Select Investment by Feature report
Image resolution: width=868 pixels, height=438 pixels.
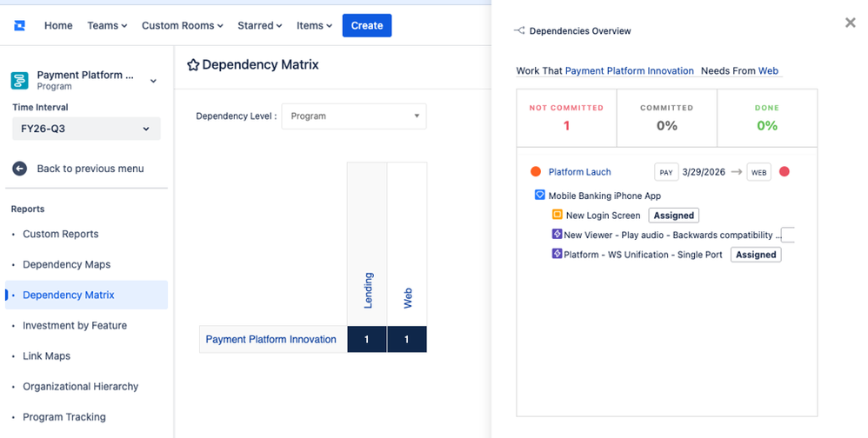(x=75, y=325)
